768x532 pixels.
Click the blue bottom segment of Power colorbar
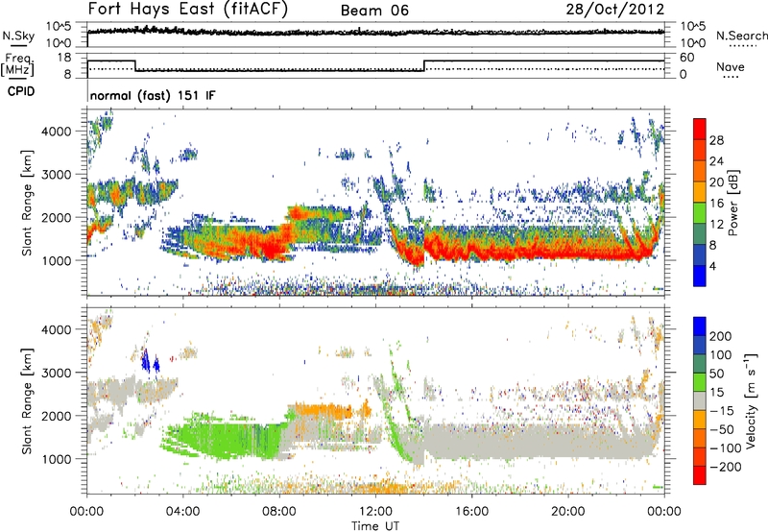700,276
